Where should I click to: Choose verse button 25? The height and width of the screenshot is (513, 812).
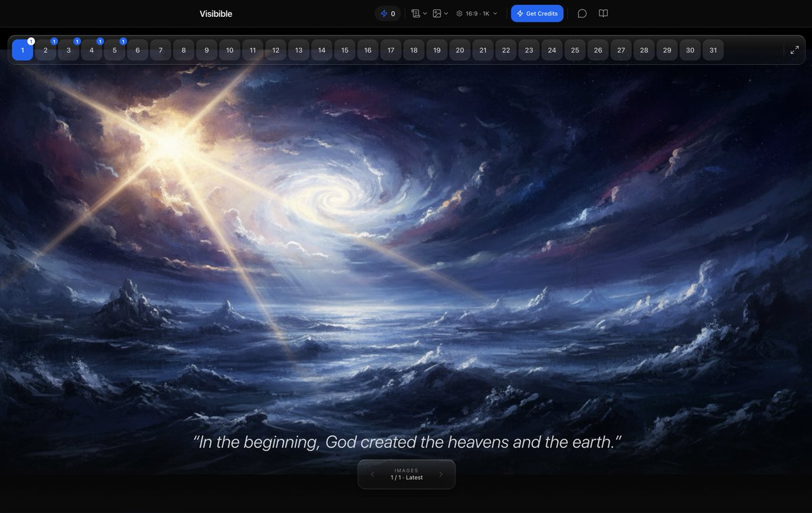pyautogui.click(x=574, y=50)
